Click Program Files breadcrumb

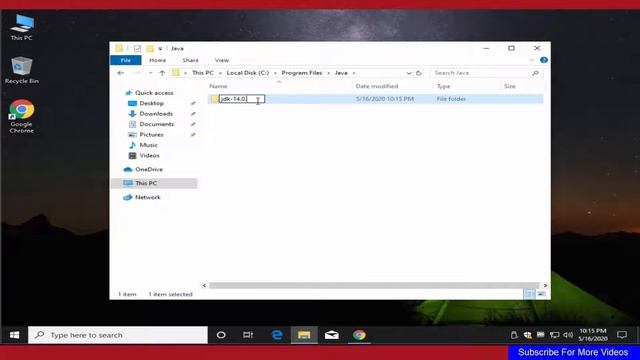302,73
